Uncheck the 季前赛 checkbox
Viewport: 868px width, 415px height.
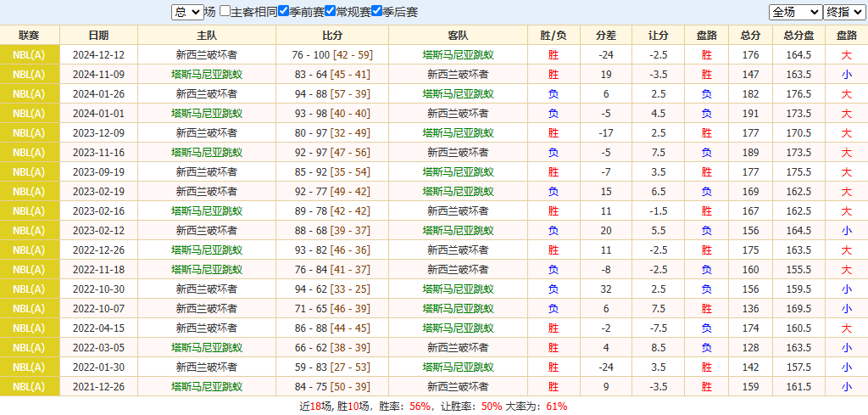pos(283,11)
